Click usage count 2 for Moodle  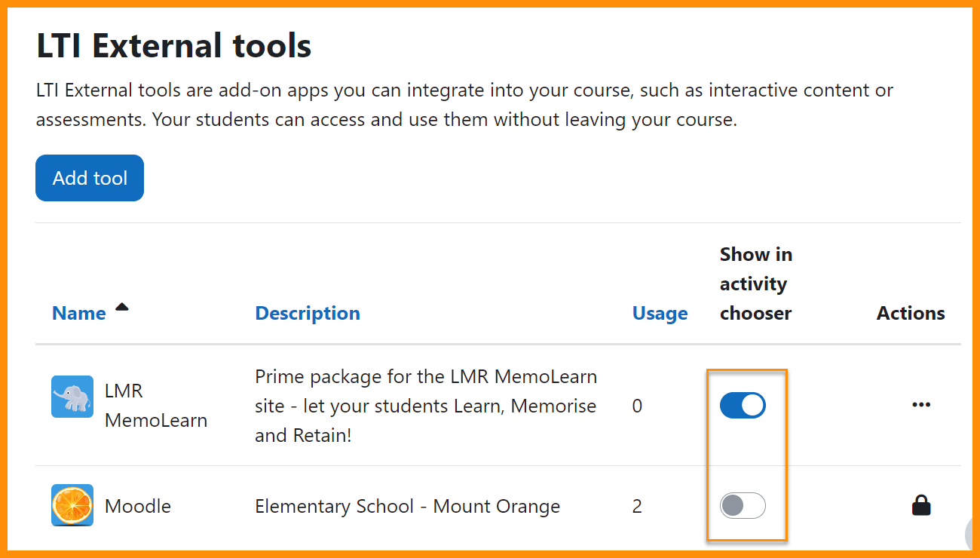tap(637, 506)
